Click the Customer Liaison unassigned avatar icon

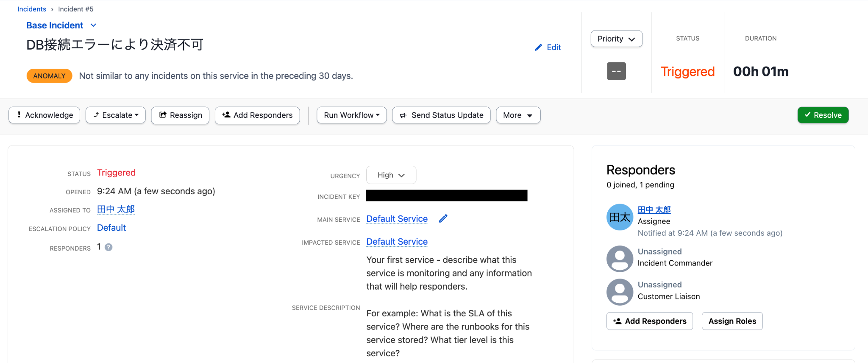[620, 291]
